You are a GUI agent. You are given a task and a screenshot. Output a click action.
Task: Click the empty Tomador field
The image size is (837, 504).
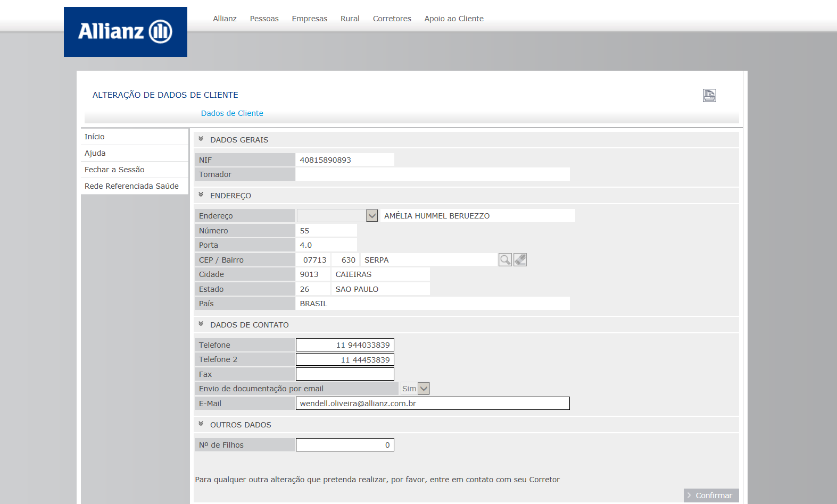433,174
